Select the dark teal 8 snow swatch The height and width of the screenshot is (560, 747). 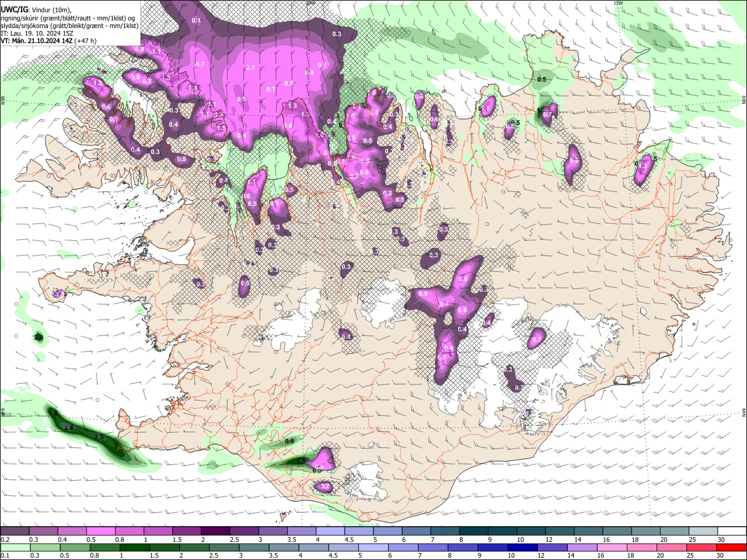[x=474, y=531]
